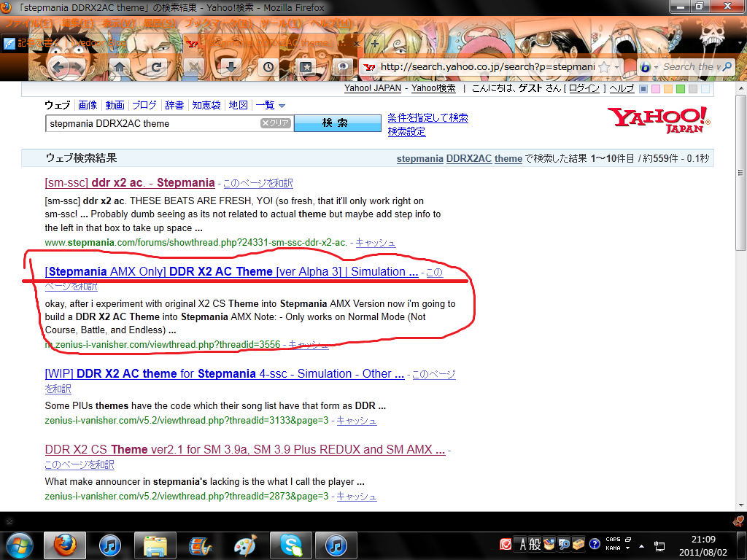Open the IME language bar options arrow
The image size is (747, 560).
pyautogui.click(x=627, y=548)
